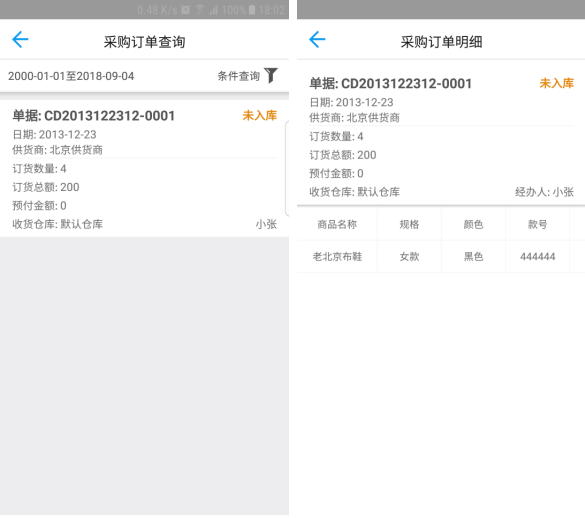Select the 444444 style number cell
The height and width of the screenshot is (518, 585).
click(x=538, y=256)
